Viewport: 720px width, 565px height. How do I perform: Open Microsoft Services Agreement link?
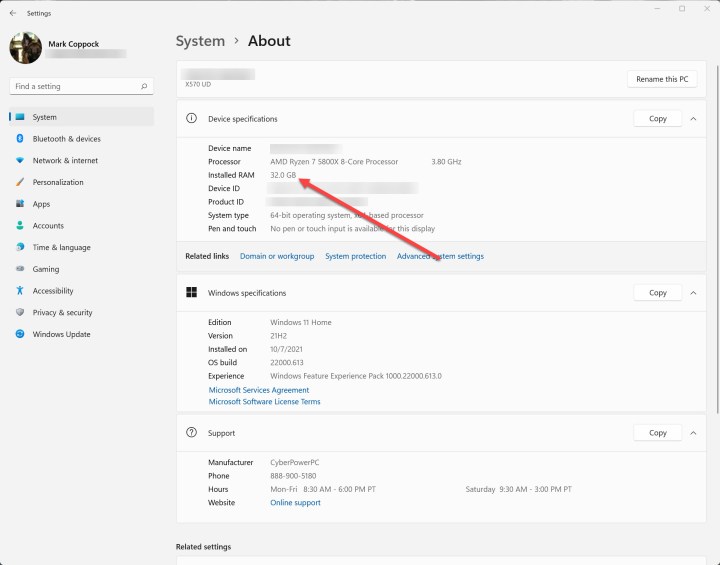[259, 390]
